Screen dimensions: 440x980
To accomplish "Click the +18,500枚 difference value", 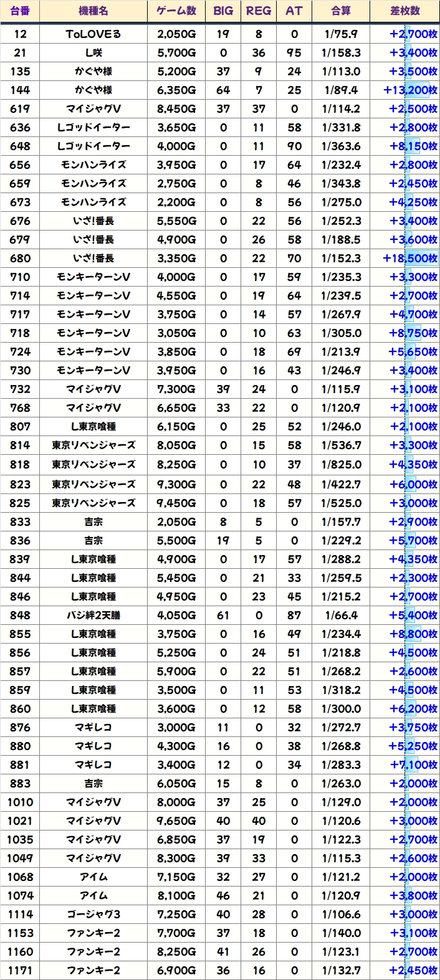I will pyautogui.click(x=411, y=259).
